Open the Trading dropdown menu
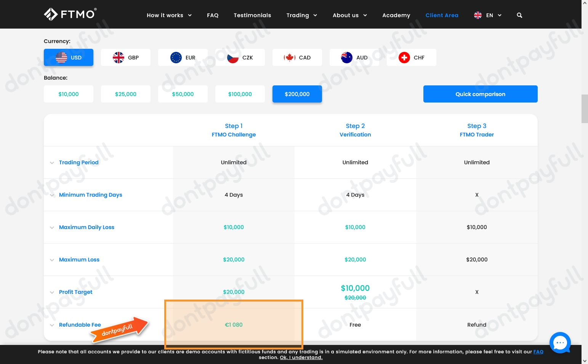The image size is (588, 364). (x=301, y=15)
